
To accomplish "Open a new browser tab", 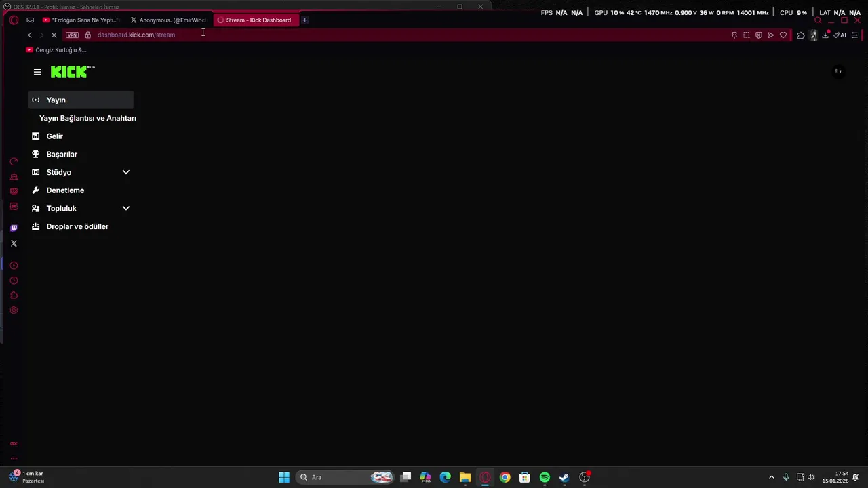I will click(x=304, y=20).
